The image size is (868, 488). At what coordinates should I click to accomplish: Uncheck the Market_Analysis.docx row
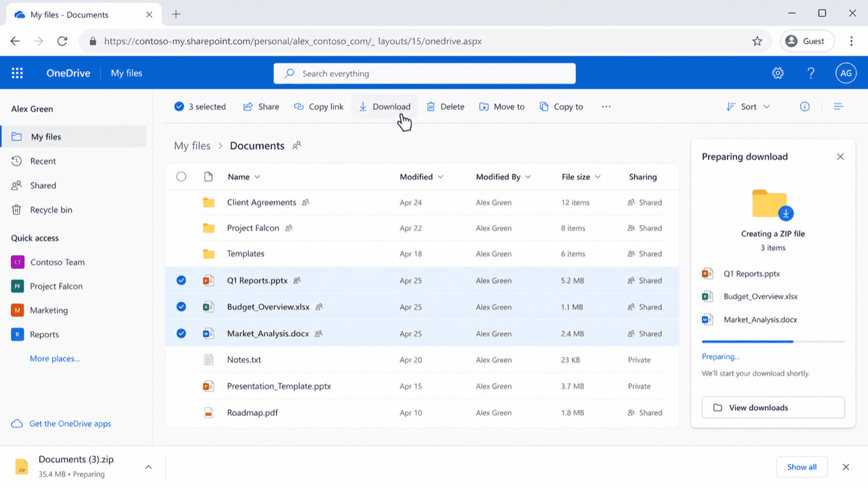click(181, 333)
